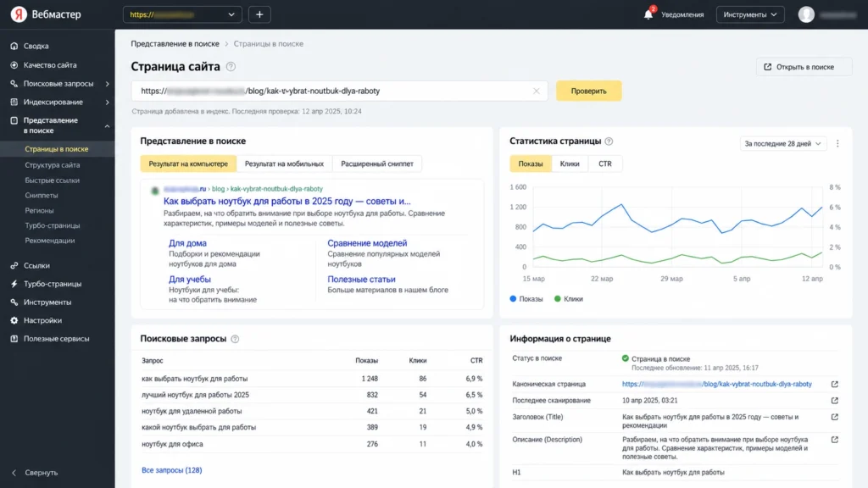The height and width of the screenshot is (488, 868).
Task: Click the Yandex Webmaster logo
Action: click(x=47, y=14)
